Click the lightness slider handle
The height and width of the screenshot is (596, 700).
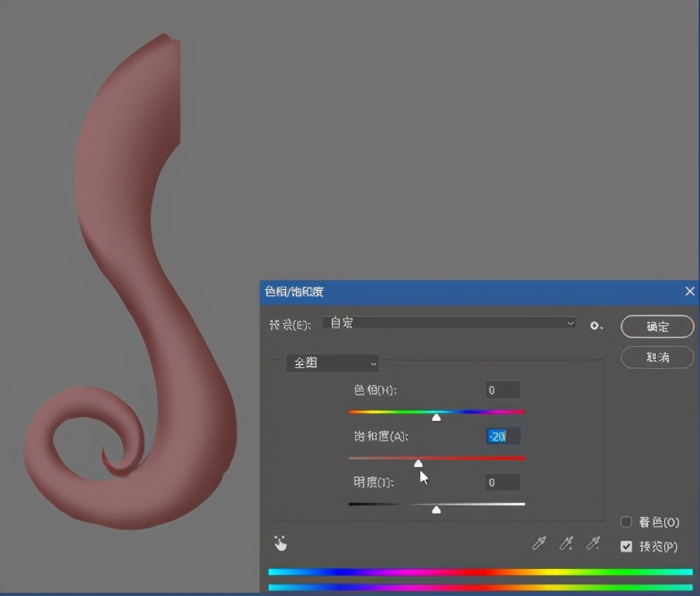(436, 509)
